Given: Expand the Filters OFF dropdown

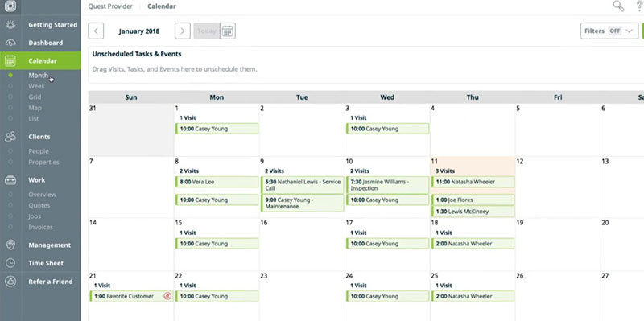Looking at the screenshot, I should coord(609,31).
